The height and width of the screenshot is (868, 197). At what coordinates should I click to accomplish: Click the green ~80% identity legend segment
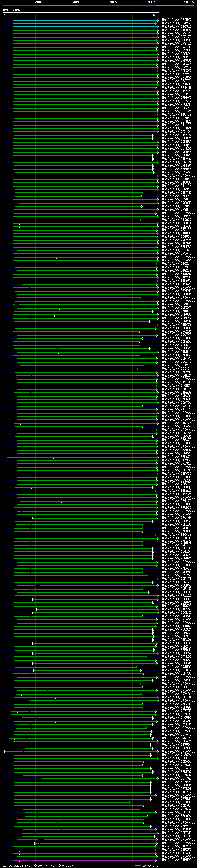pos(137,6)
